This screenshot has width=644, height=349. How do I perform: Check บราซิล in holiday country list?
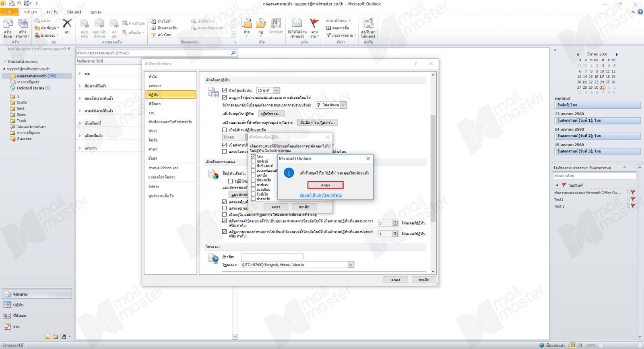(253, 175)
